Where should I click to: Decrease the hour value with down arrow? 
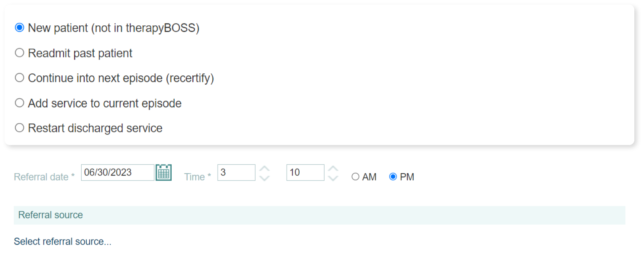coord(264,178)
